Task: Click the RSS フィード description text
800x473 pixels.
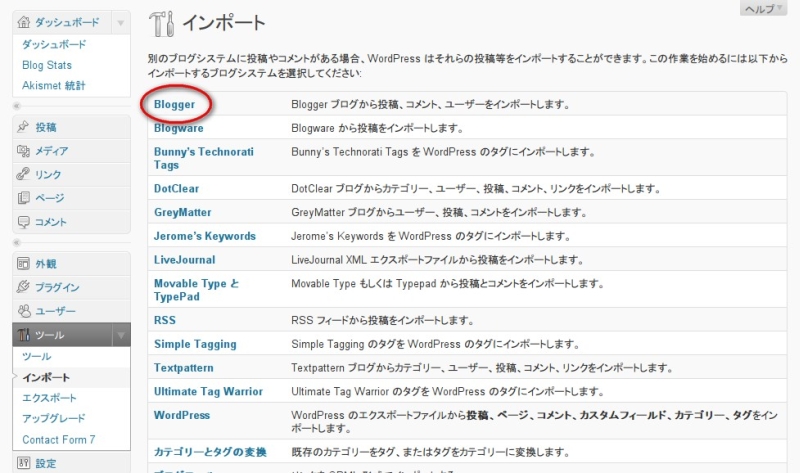Action: [x=383, y=320]
